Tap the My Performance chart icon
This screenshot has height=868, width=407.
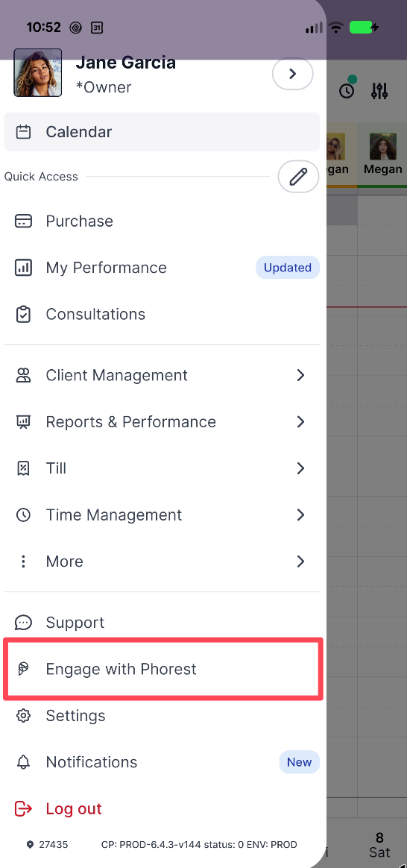coord(23,268)
